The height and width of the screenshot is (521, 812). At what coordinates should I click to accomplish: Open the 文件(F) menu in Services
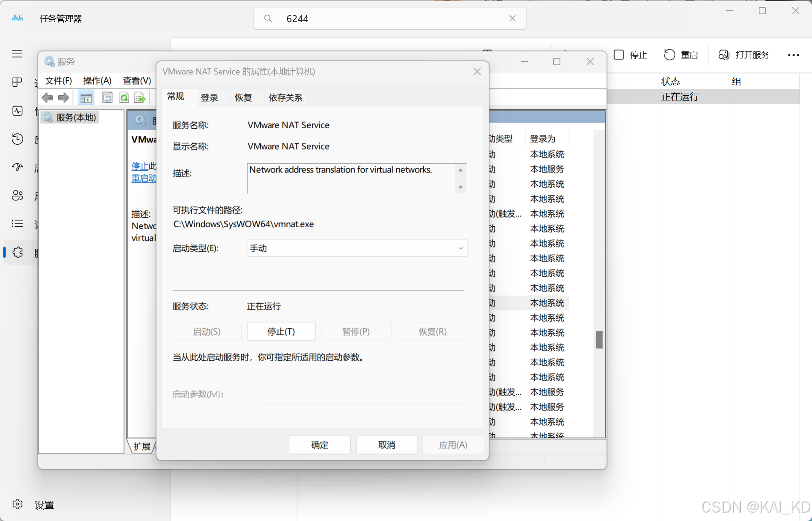(x=58, y=81)
